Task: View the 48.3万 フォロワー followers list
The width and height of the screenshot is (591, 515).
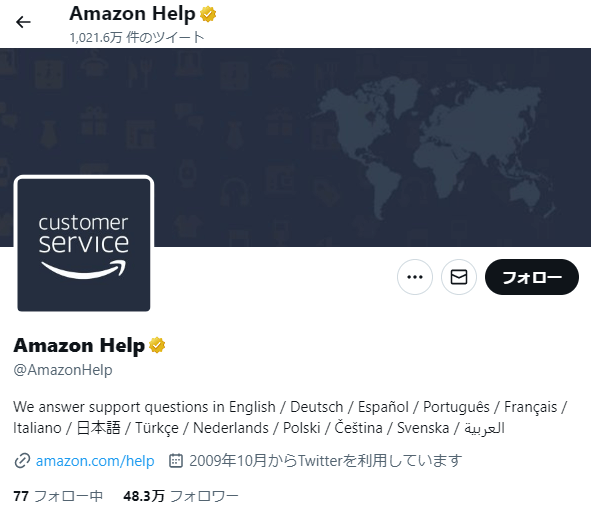Action: click(181, 496)
